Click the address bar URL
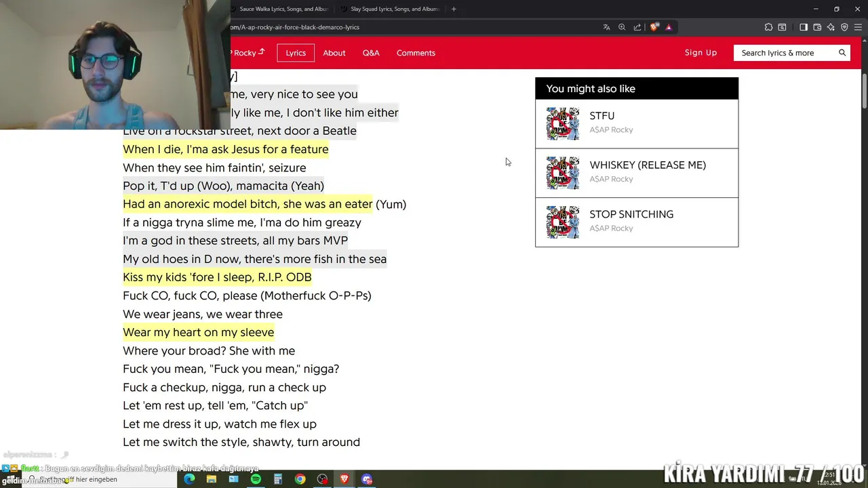Screen dimensions: 868x488 coord(295,27)
